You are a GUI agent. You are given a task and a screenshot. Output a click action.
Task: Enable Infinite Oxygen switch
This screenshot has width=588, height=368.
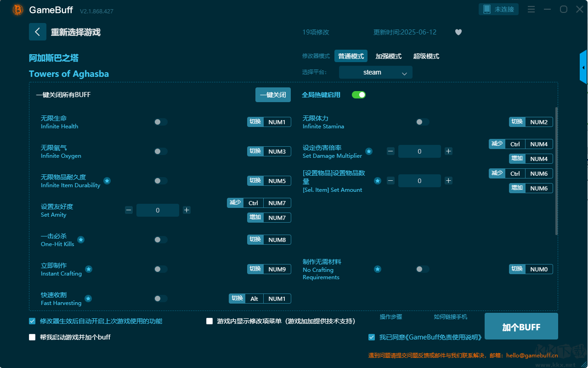[161, 151]
